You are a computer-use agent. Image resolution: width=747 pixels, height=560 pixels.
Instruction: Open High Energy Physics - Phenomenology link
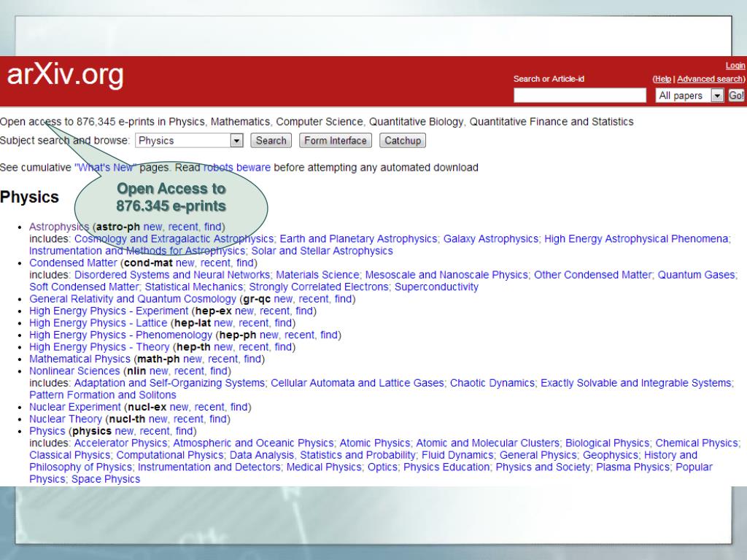click(120, 335)
